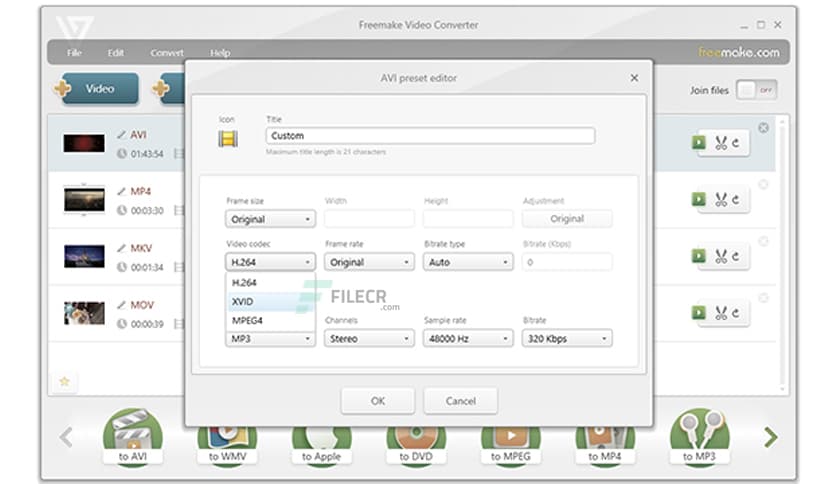Open the Frame size dropdown

pyautogui.click(x=270, y=219)
